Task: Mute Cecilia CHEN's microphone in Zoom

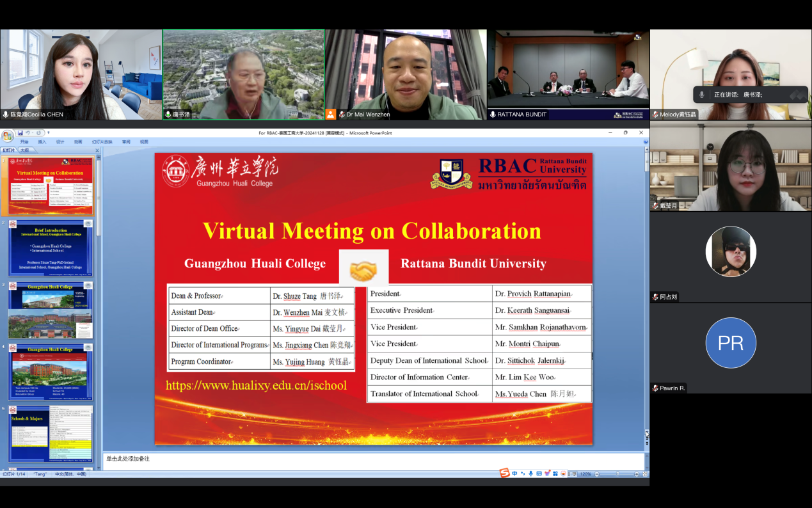Action: click(6, 115)
